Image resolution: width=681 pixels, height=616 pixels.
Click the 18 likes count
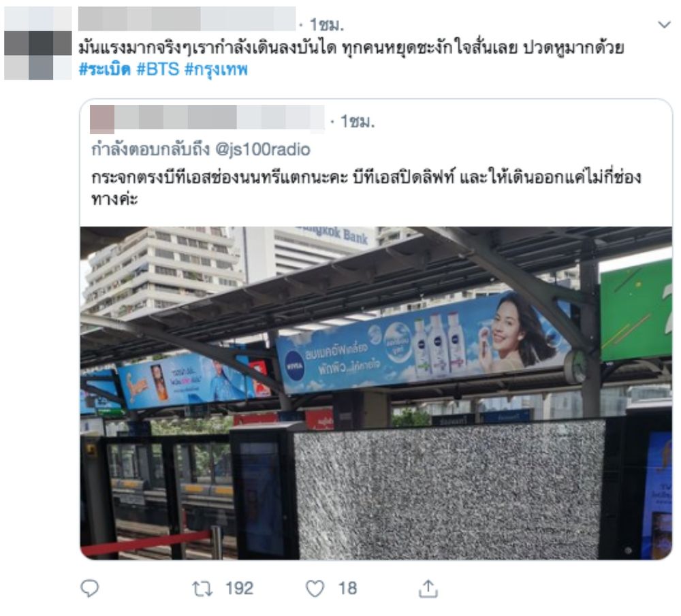pyautogui.click(x=347, y=589)
